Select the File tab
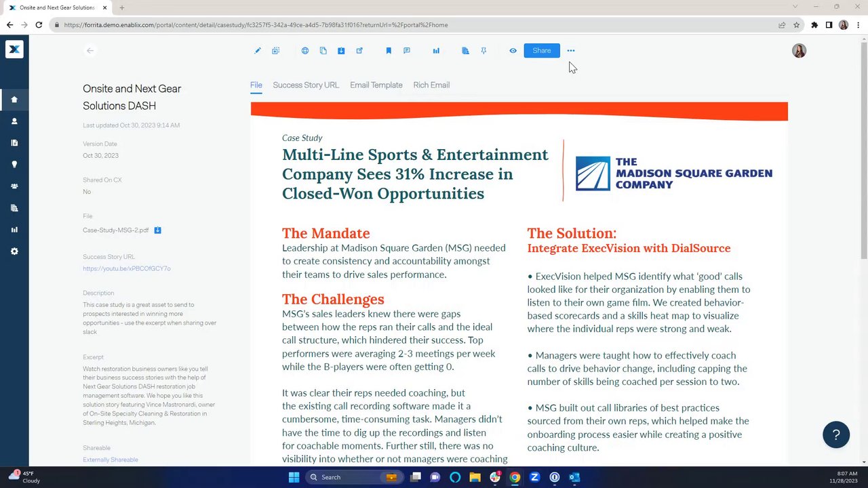This screenshot has height=488, width=868. pyautogui.click(x=256, y=85)
